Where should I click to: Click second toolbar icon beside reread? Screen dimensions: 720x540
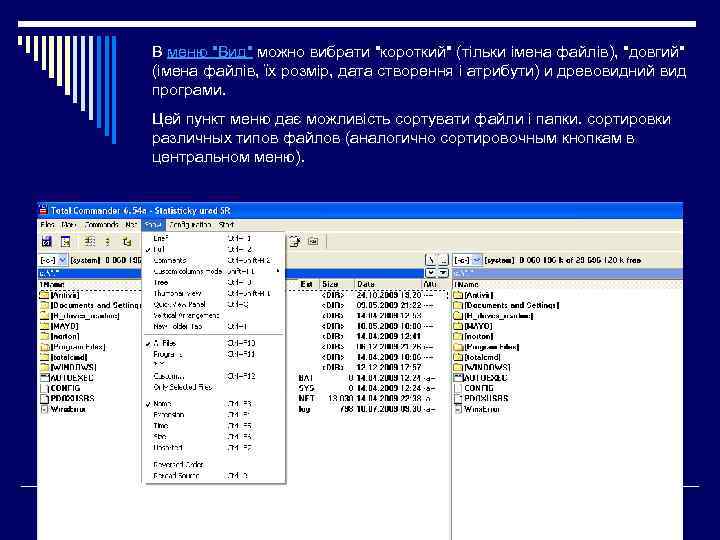[66, 241]
